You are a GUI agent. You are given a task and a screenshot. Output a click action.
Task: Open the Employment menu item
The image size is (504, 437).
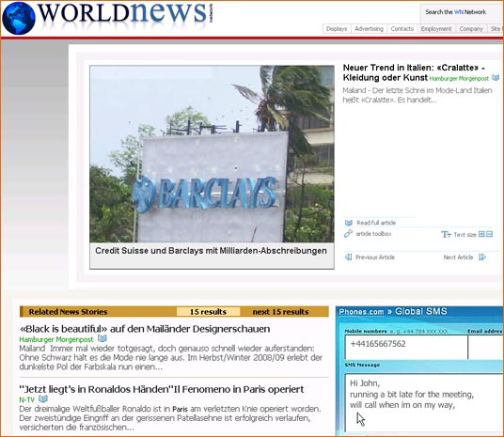pyautogui.click(x=436, y=29)
